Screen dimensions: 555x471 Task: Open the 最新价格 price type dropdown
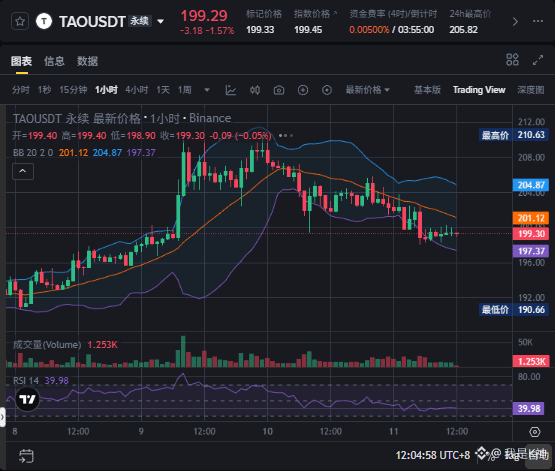367,90
